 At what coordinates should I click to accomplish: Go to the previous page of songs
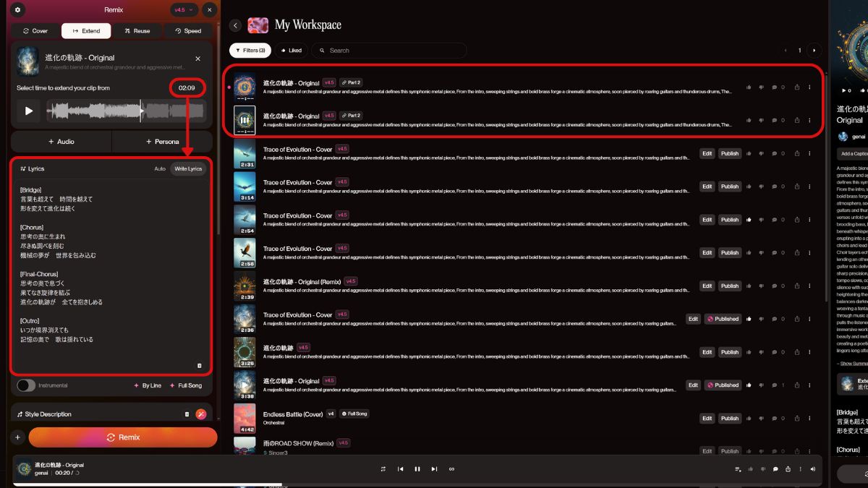coord(785,51)
